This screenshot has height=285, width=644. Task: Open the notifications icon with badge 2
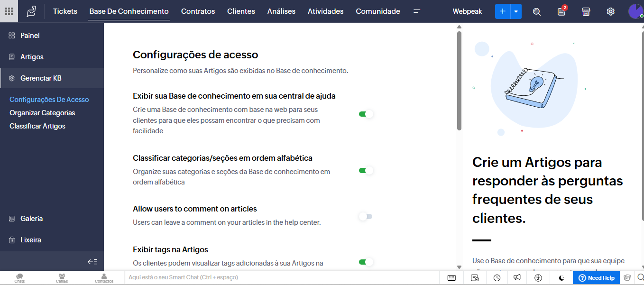coord(561,12)
